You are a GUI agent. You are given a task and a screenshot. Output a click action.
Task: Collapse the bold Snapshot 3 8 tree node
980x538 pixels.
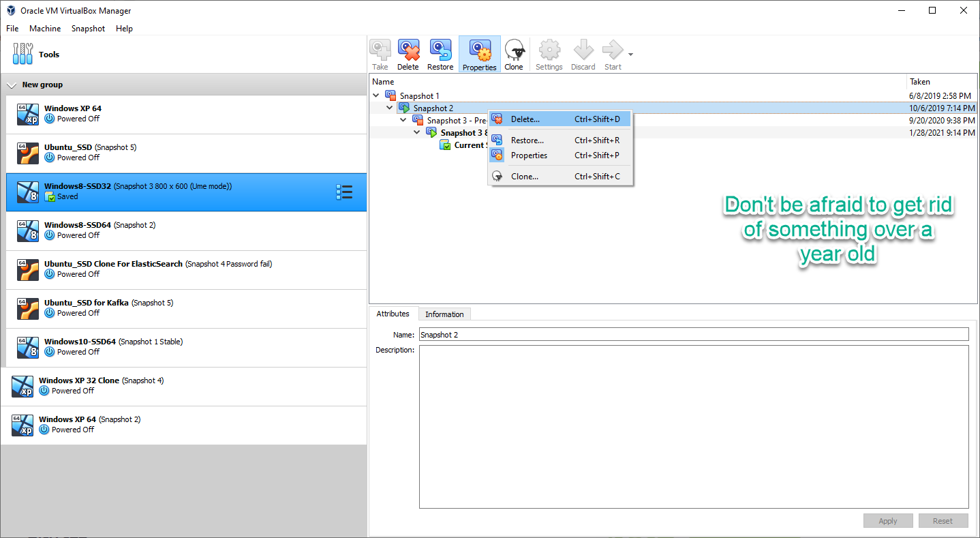417,132
